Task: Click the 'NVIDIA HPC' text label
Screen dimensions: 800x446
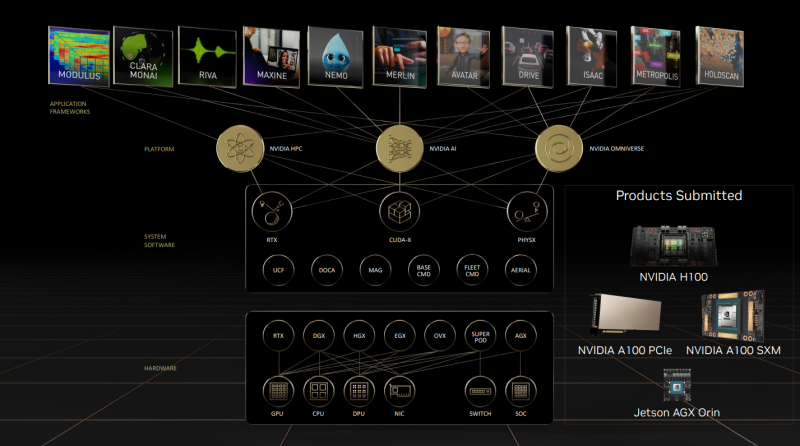Action: pyautogui.click(x=286, y=148)
